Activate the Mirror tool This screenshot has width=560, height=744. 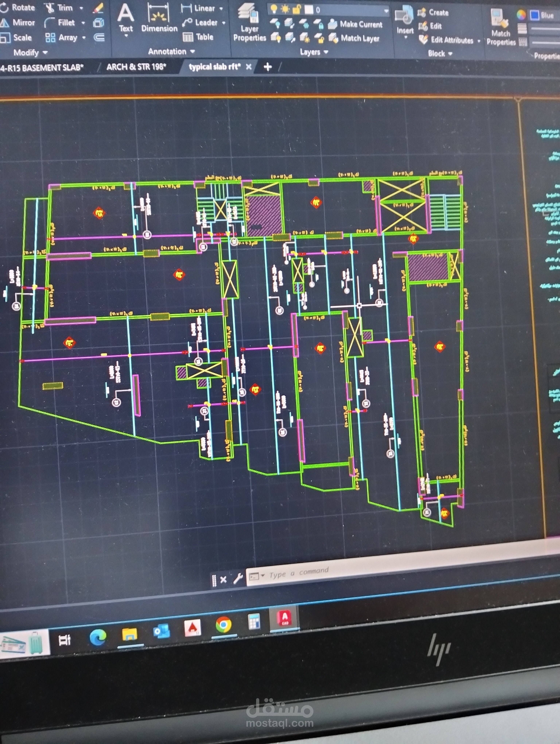17,23
